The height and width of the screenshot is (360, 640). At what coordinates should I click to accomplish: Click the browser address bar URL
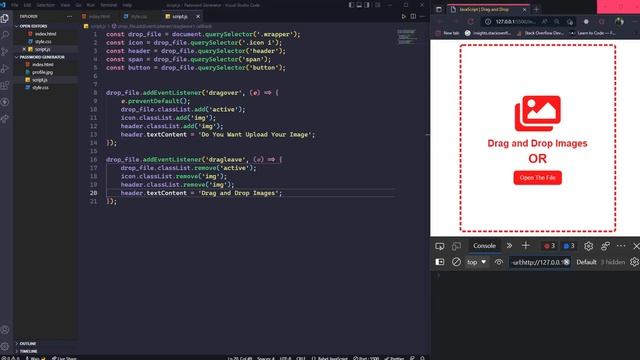click(515, 22)
